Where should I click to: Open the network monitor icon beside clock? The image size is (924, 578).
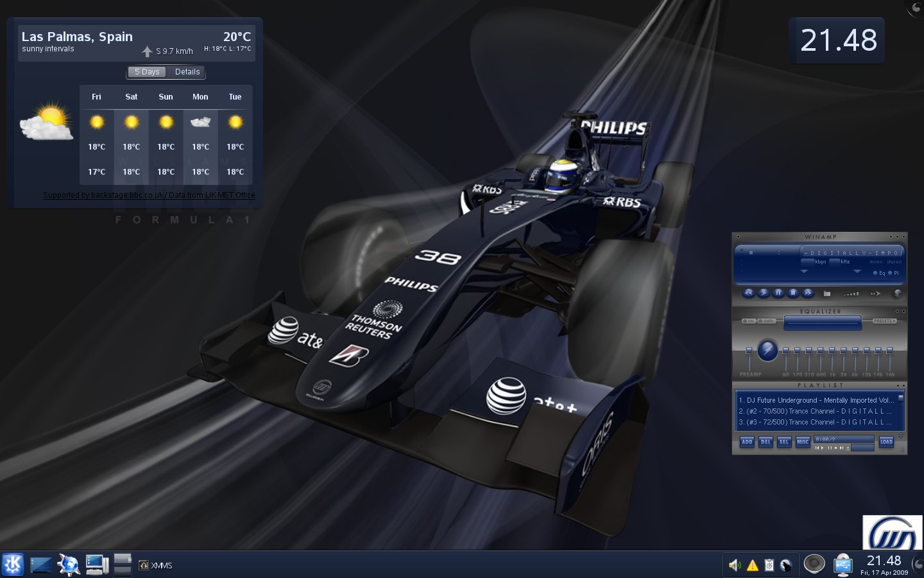(x=843, y=565)
